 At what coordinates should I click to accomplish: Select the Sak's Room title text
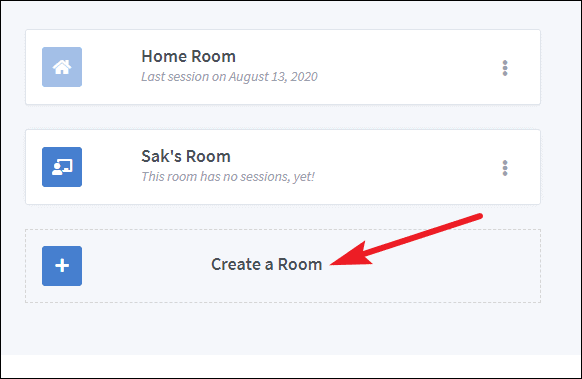pyautogui.click(x=186, y=156)
